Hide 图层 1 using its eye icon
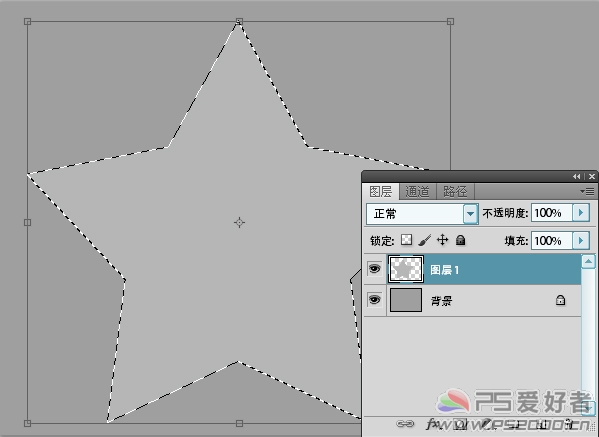Image resolution: width=599 pixels, height=437 pixels. (x=374, y=269)
